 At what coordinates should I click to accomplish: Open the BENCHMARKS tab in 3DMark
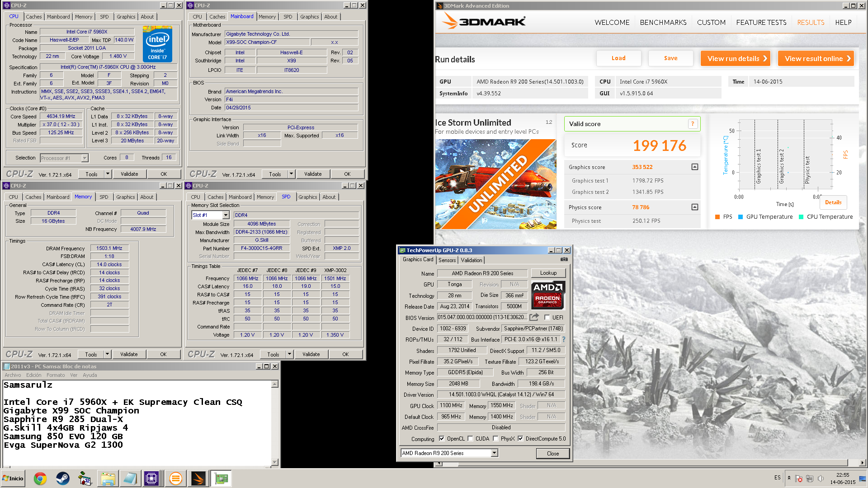[x=663, y=22]
